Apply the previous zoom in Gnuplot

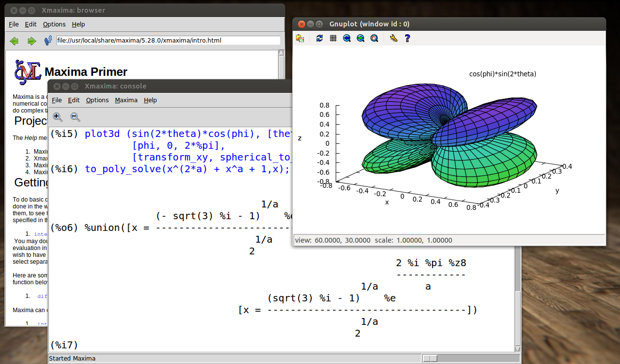347,38
